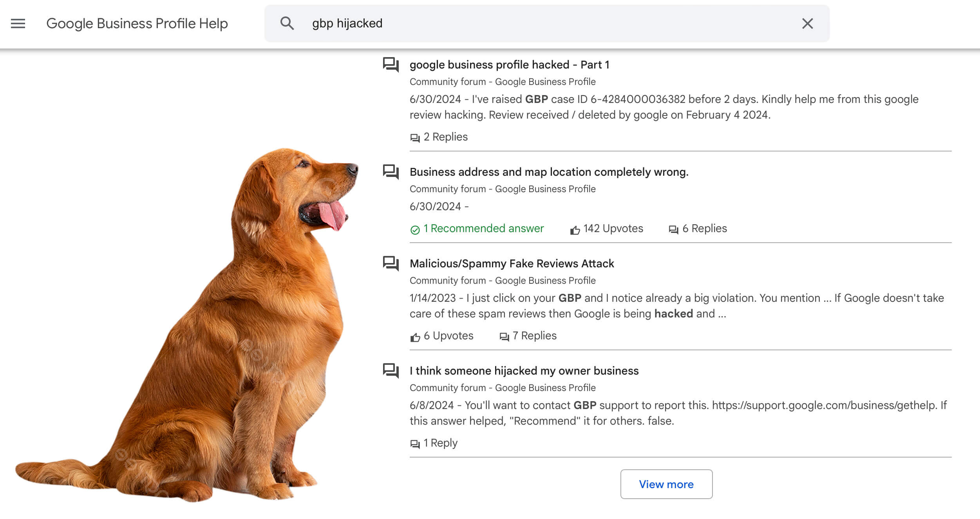Screen dimensions: 980x519
Task: Click forum icon beside 'profile hacked' result
Action: tap(391, 64)
